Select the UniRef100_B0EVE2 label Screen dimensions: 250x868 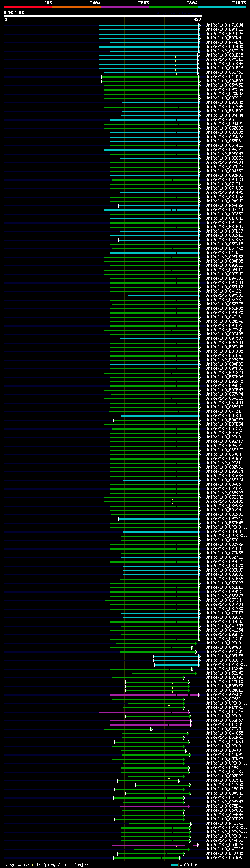pos(224,686)
